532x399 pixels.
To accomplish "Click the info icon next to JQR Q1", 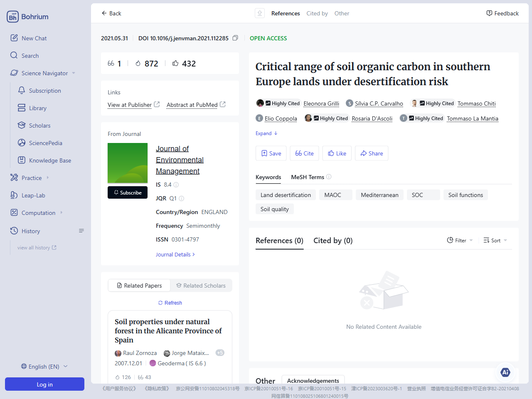I will pyautogui.click(x=181, y=198).
